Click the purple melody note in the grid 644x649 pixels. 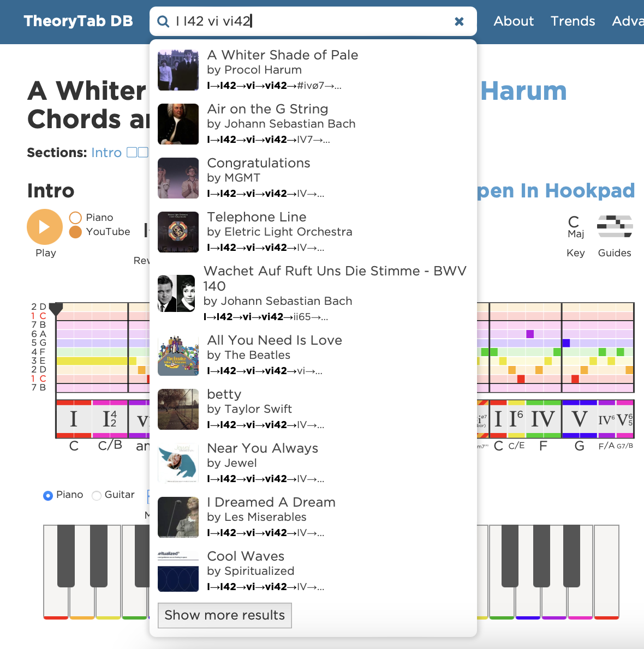pos(530,334)
